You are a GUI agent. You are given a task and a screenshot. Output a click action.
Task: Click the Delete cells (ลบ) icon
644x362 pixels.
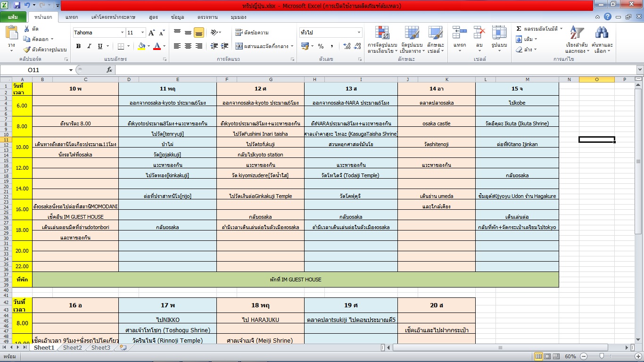click(479, 33)
